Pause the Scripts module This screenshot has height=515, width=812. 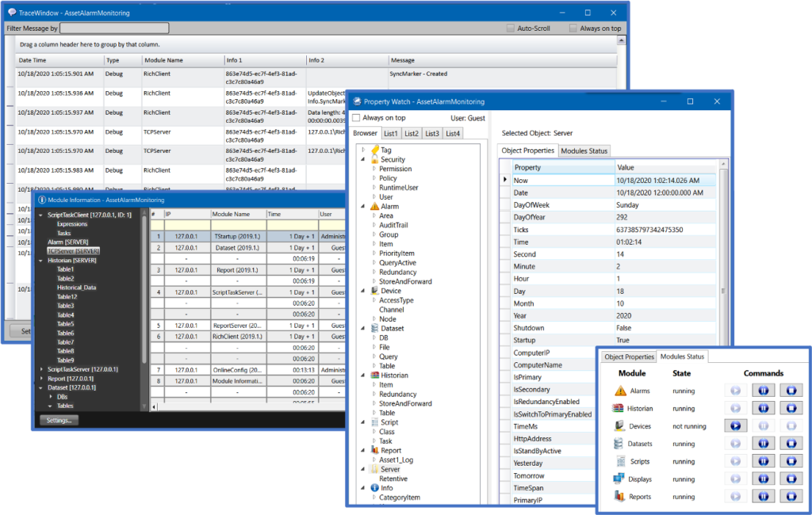click(763, 461)
